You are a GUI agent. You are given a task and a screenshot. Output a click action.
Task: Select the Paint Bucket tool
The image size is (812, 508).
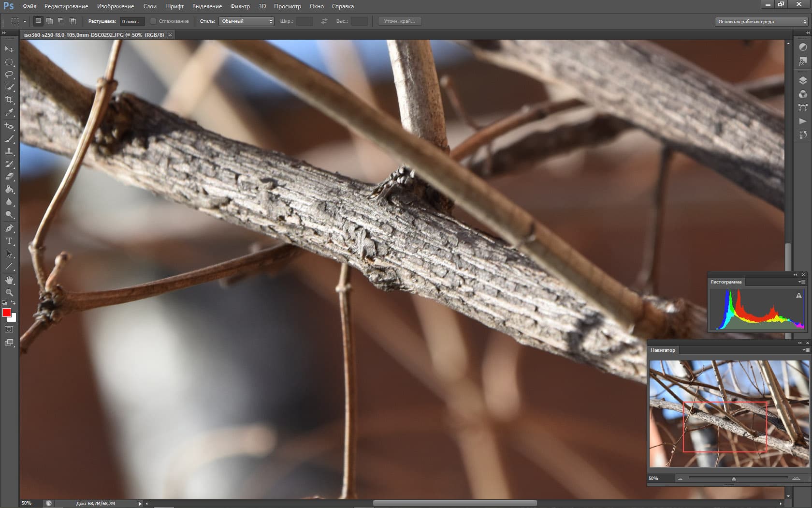click(x=9, y=189)
